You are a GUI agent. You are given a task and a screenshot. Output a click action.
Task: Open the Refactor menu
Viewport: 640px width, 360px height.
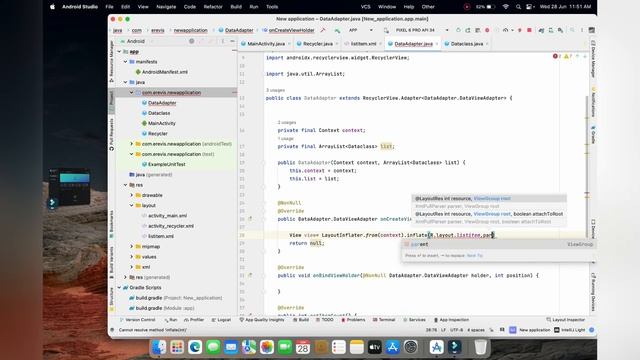coord(213,7)
